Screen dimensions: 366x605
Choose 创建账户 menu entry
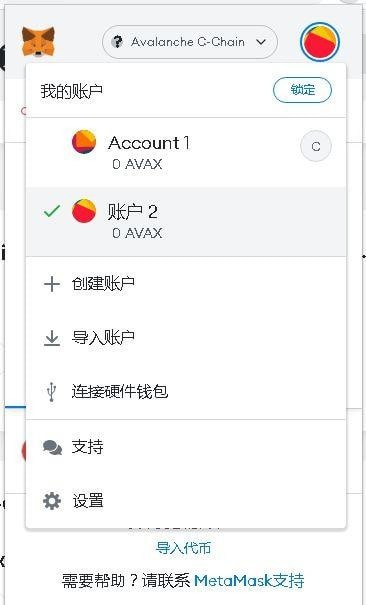tap(186, 284)
